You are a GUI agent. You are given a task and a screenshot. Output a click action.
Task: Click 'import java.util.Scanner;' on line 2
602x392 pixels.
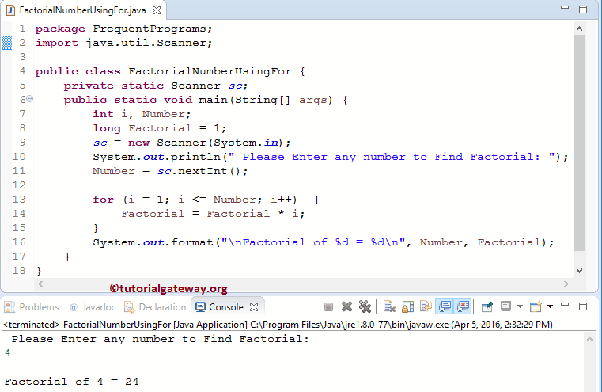coord(124,43)
